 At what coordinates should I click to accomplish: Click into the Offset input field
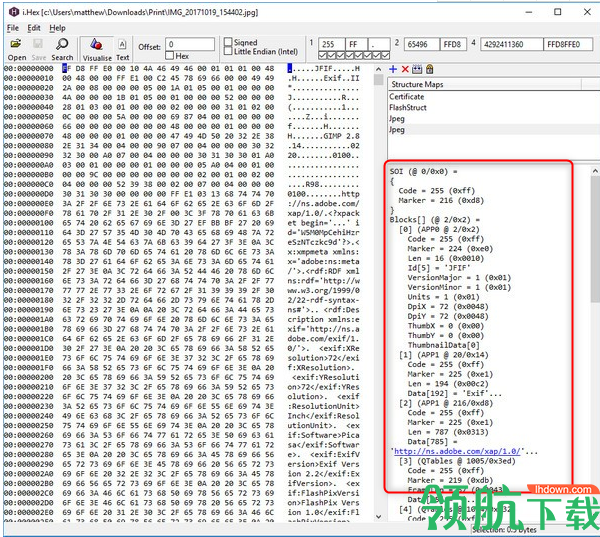pyautogui.click(x=190, y=44)
